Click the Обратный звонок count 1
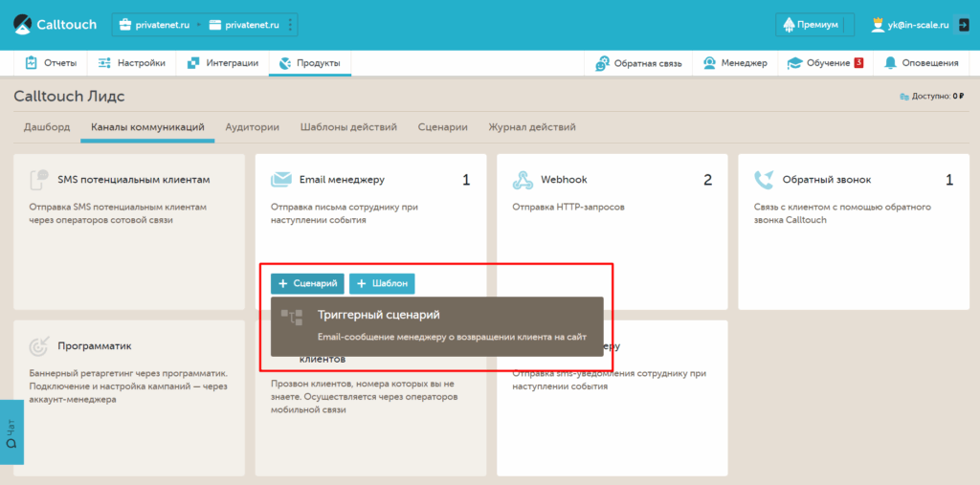 coord(949,180)
